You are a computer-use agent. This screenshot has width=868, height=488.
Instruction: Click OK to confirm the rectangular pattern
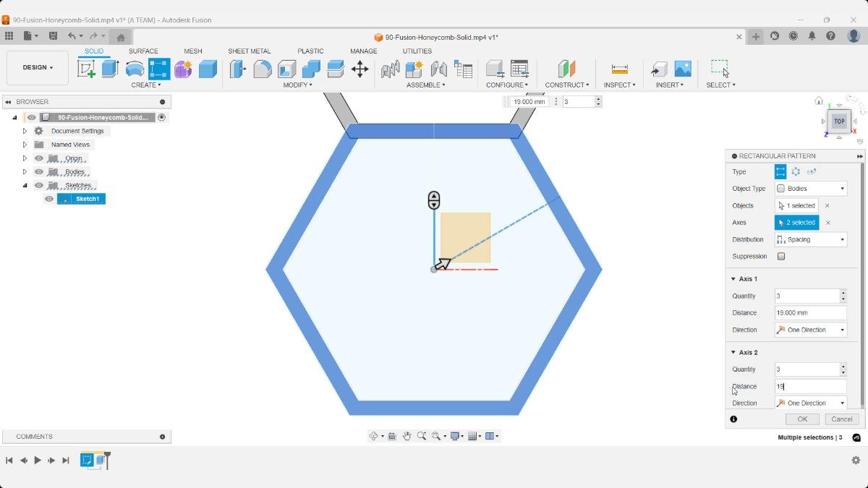pyautogui.click(x=801, y=419)
